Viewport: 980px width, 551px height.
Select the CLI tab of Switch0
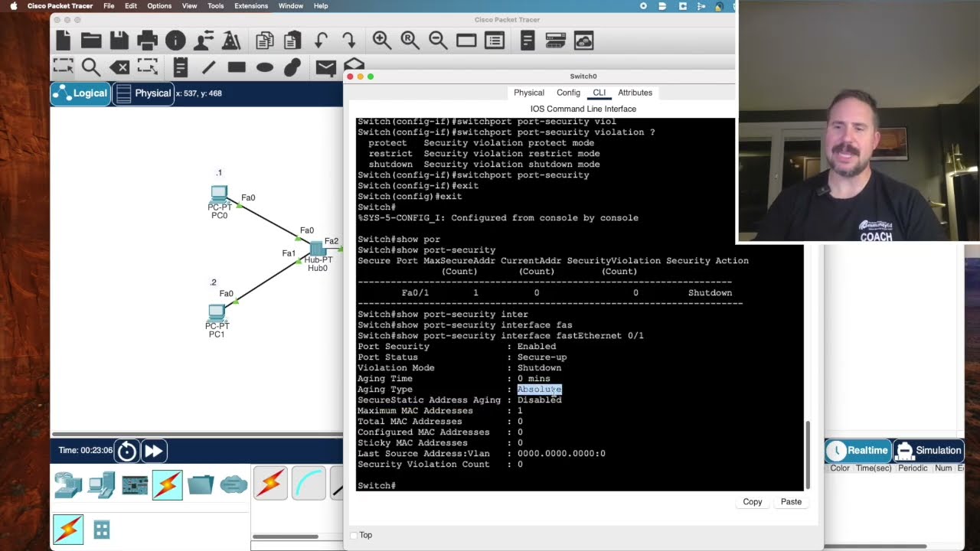pyautogui.click(x=599, y=93)
